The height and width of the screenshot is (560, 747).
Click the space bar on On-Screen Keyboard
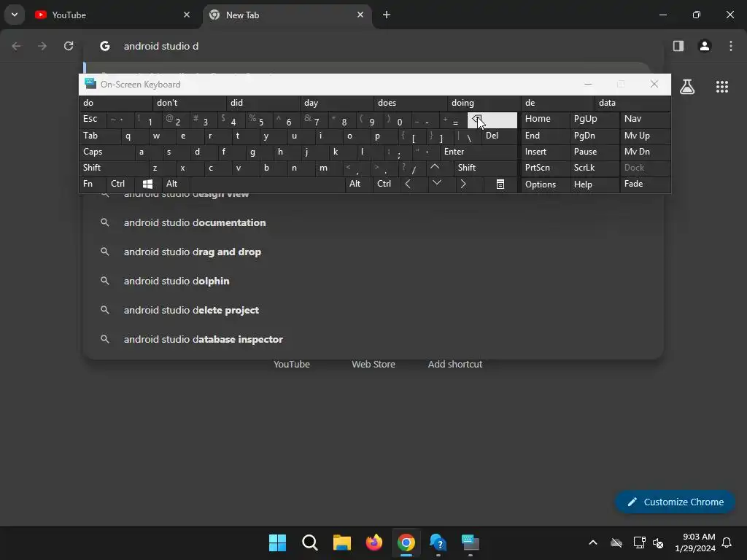[x=267, y=184]
